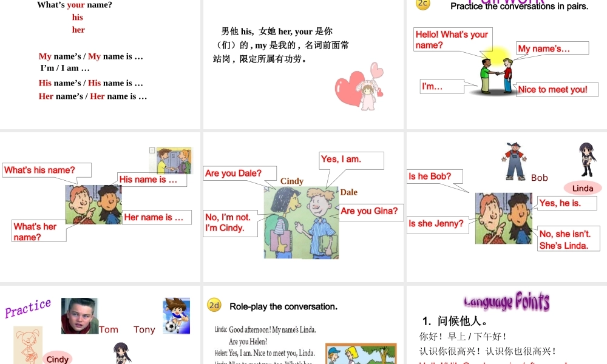Click the 2c yellow circle badge
607x364 pixels.
[x=422, y=4]
